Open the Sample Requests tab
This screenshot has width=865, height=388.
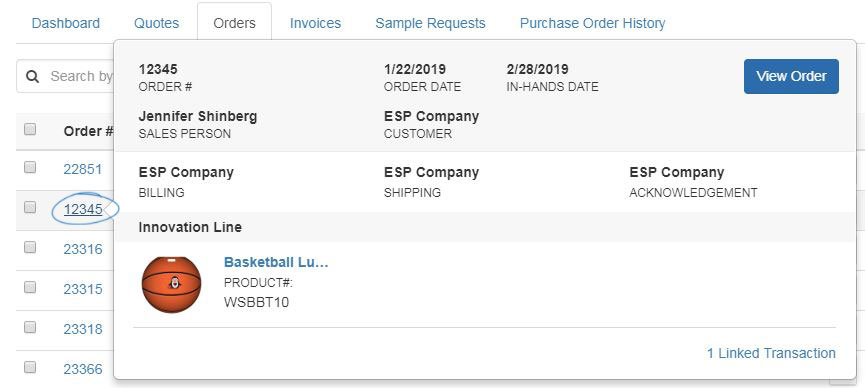point(430,23)
